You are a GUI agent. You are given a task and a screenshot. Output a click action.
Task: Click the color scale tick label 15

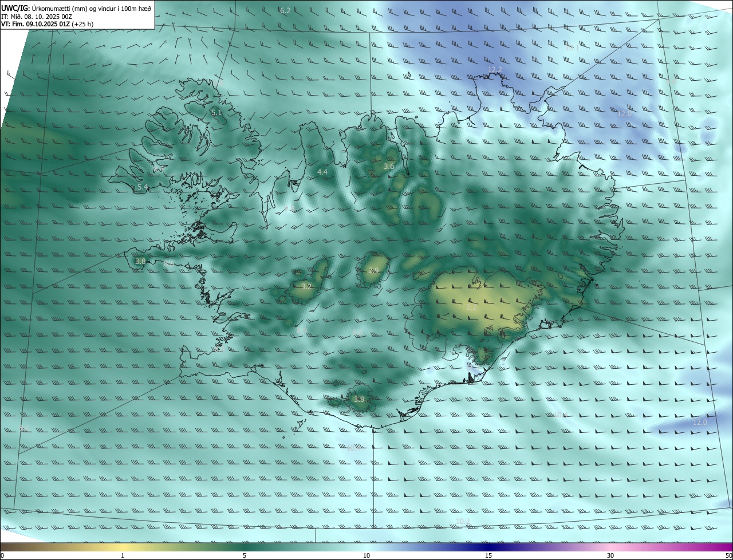click(488, 555)
